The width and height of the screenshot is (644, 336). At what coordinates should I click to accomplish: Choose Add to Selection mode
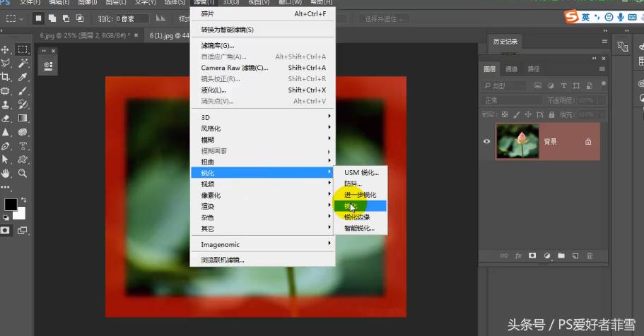(x=52, y=18)
